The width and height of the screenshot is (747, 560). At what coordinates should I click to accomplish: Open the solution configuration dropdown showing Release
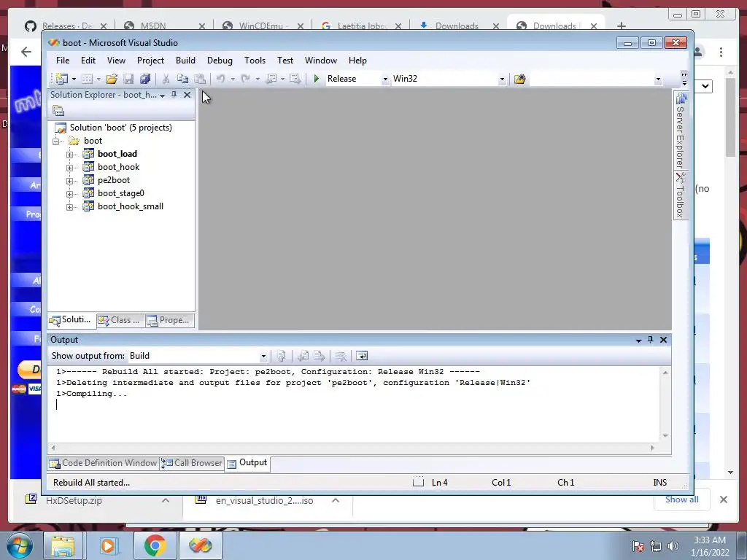tap(385, 79)
